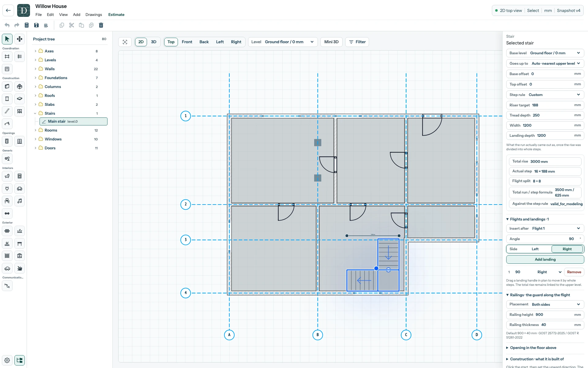Screen dimensions: 588x368
Task: Switch the view to 2D mode
Action: point(141,42)
